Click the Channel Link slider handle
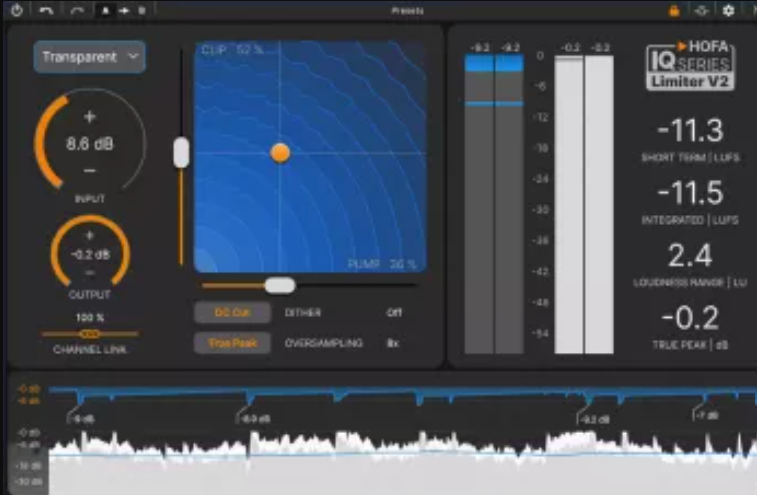 pyautogui.click(x=90, y=334)
